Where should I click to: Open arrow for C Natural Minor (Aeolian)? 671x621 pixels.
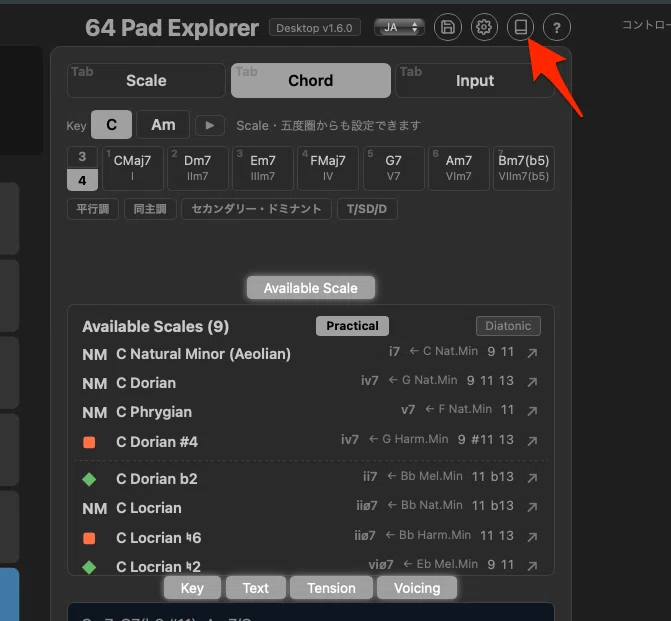pos(532,353)
